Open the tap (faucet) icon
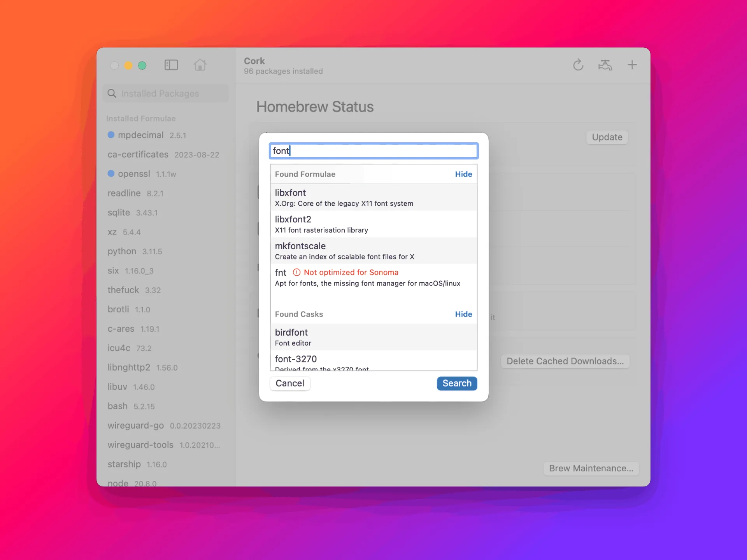The width and height of the screenshot is (747, 560). [x=605, y=65]
